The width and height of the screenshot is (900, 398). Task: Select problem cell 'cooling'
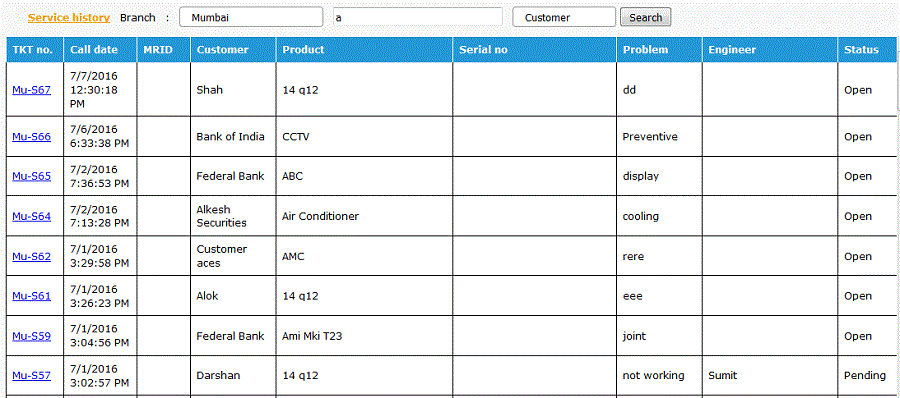(x=660, y=217)
